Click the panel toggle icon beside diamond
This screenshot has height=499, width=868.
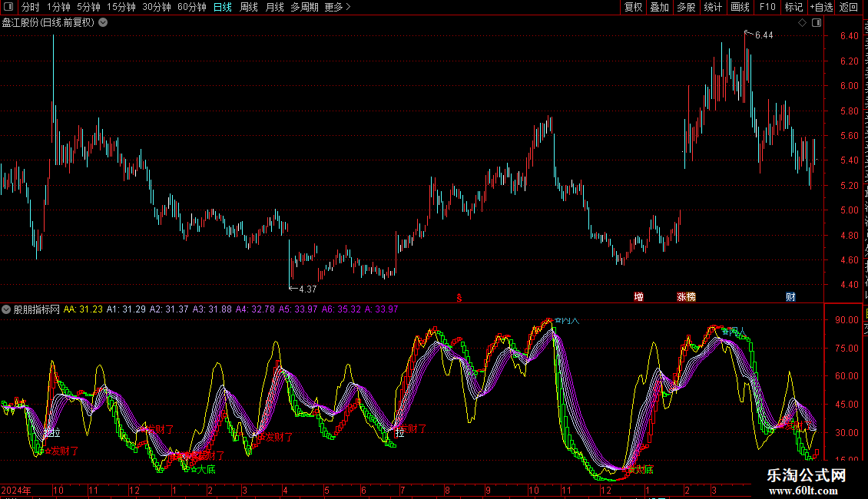point(817,23)
